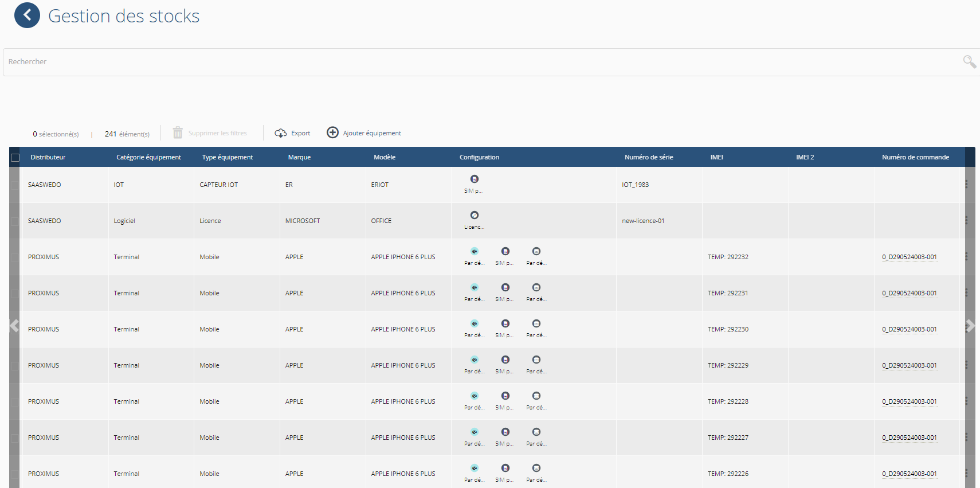Image resolution: width=980 pixels, height=488 pixels.
Task: Click first config icon in TEMP: 292231 row
Action: tap(475, 287)
